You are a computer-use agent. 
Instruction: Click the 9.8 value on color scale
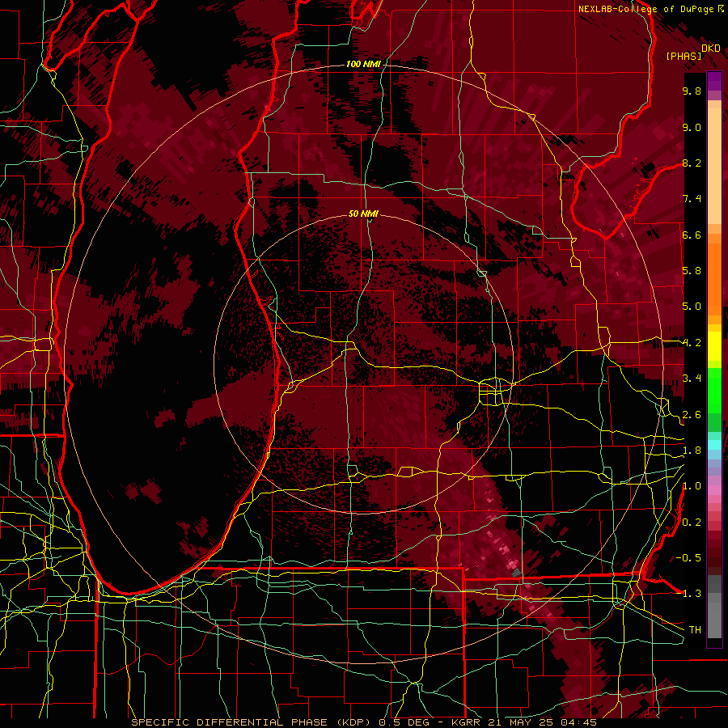pyautogui.click(x=692, y=91)
